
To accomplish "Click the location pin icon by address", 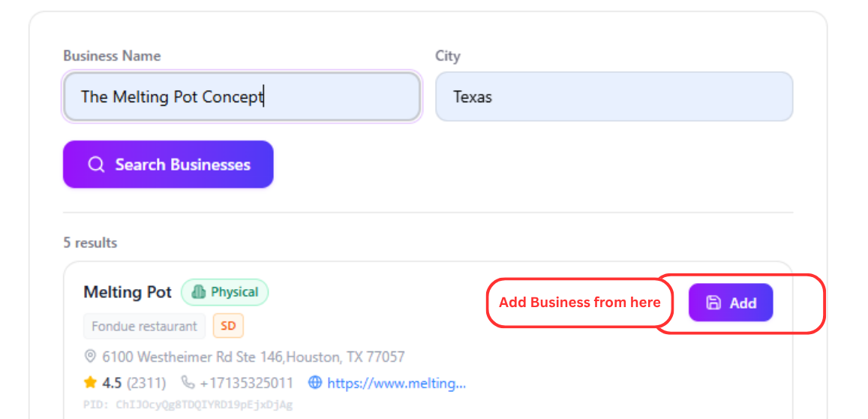I will (90, 356).
